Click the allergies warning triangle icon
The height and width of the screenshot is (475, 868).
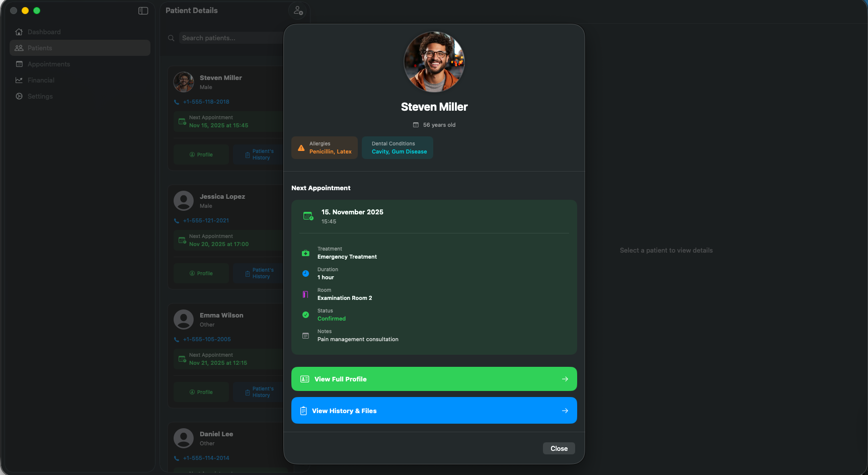coord(301,148)
